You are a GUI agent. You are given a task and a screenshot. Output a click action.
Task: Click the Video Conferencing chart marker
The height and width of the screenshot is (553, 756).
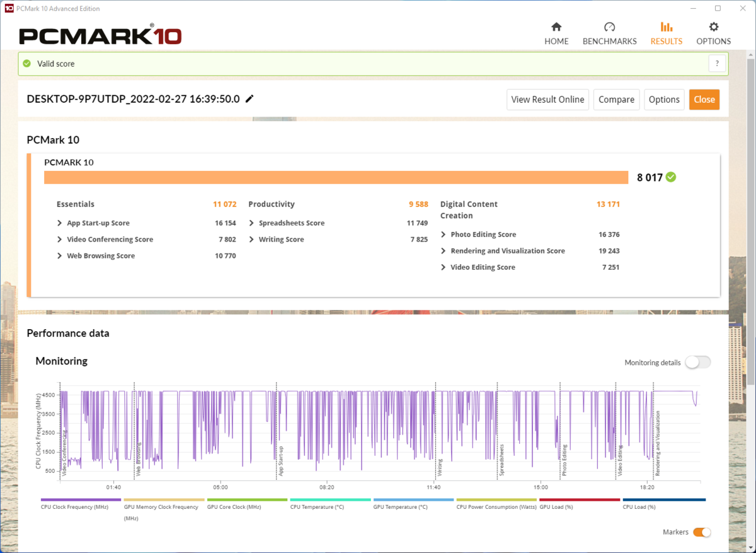pyautogui.click(x=64, y=453)
